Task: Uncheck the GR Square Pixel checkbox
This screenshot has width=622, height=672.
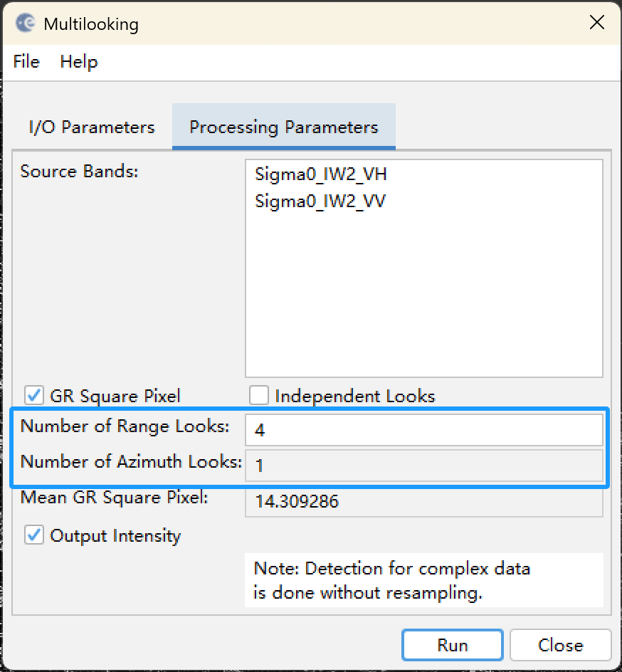Action: (x=34, y=395)
